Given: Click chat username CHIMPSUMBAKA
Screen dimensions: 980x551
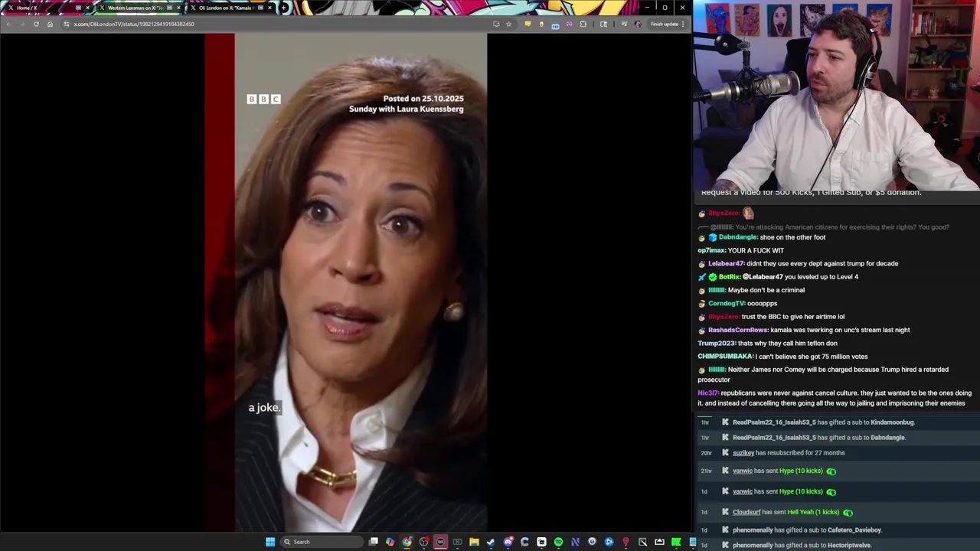Looking at the screenshot, I should [x=726, y=356].
